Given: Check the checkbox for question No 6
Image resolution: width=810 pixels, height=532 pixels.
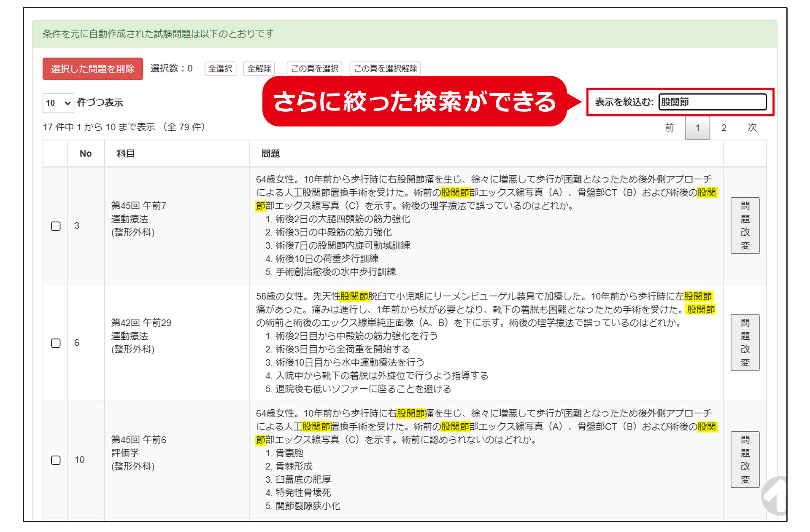Looking at the screenshot, I should pyautogui.click(x=56, y=343).
